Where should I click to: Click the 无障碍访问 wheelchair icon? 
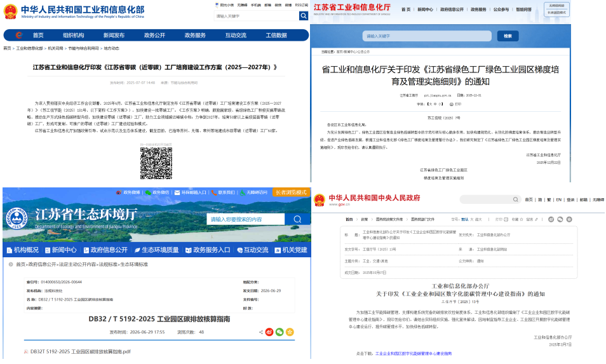[242, 192]
